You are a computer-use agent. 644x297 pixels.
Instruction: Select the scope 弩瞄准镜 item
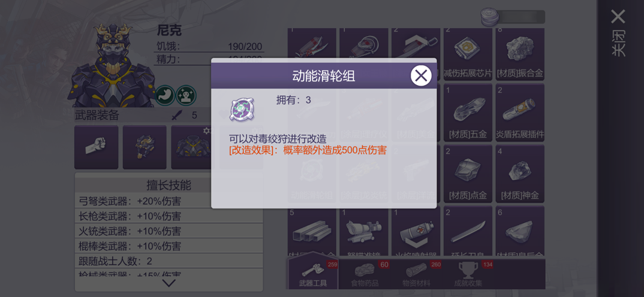pos(364,232)
